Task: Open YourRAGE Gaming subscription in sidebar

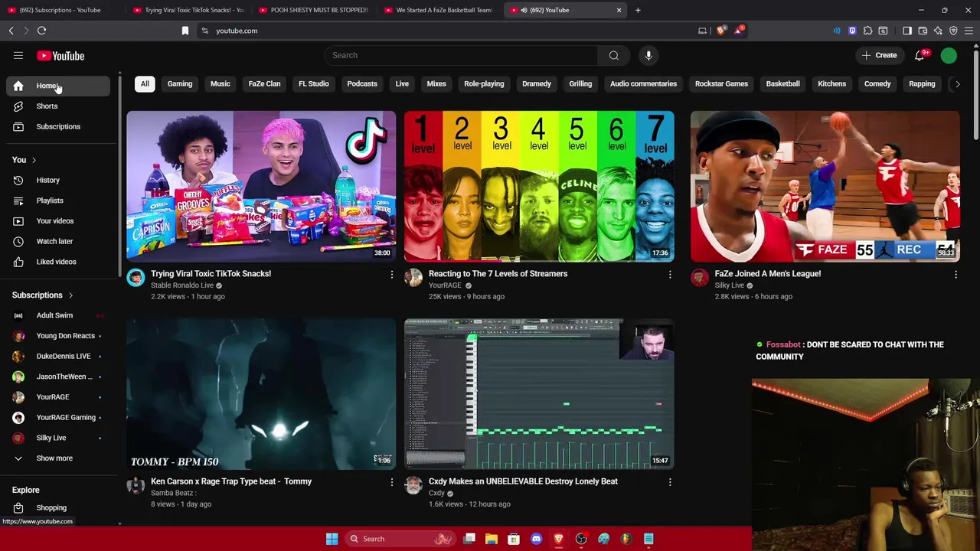Action: click(x=58, y=418)
